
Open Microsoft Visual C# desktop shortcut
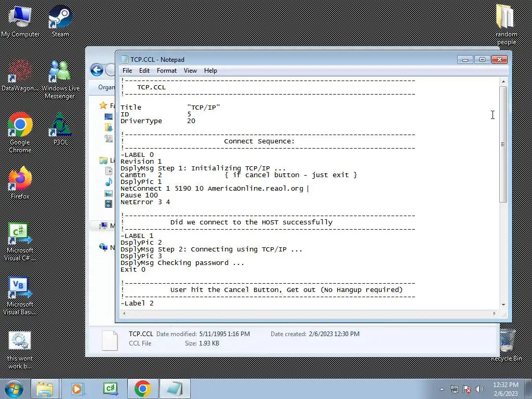[x=20, y=242]
